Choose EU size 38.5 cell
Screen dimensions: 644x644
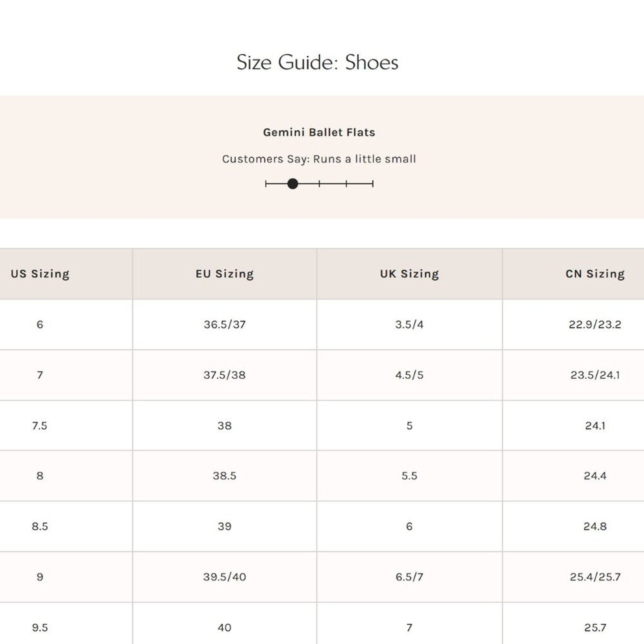pos(225,476)
